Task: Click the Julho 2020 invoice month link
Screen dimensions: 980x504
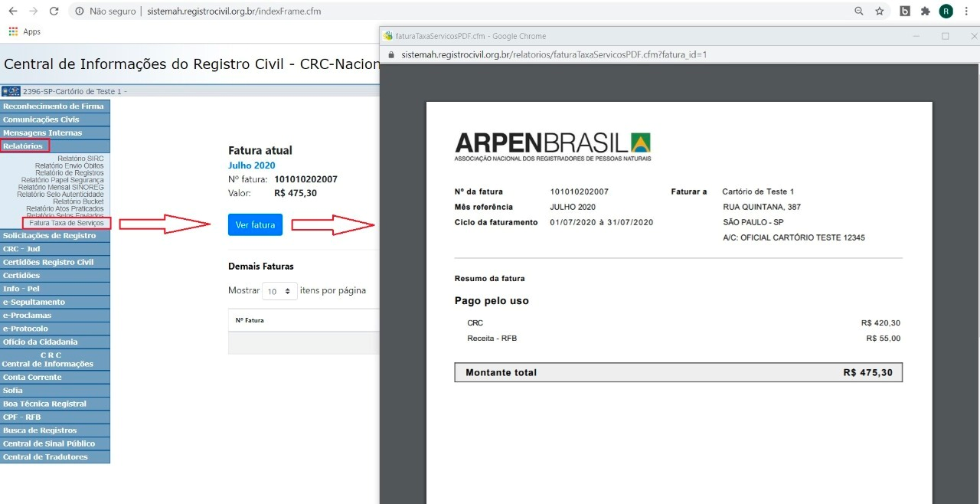Action: pyautogui.click(x=252, y=165)
